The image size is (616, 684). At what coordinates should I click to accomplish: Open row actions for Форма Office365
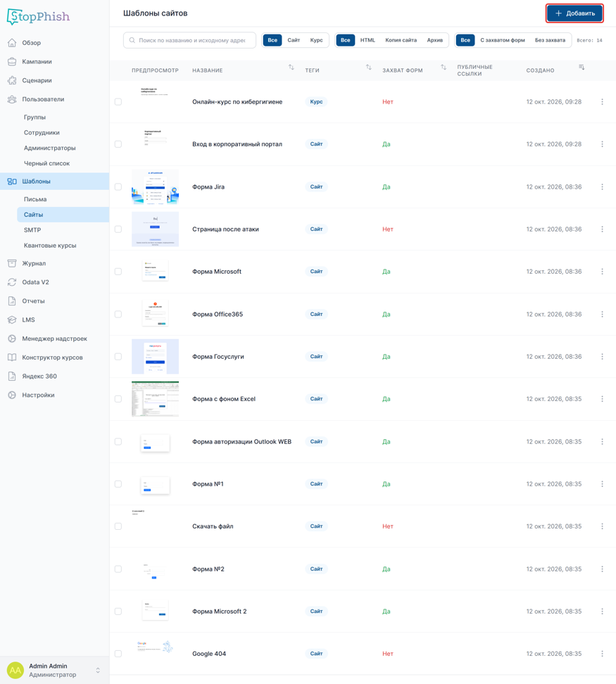pos(602,314)
